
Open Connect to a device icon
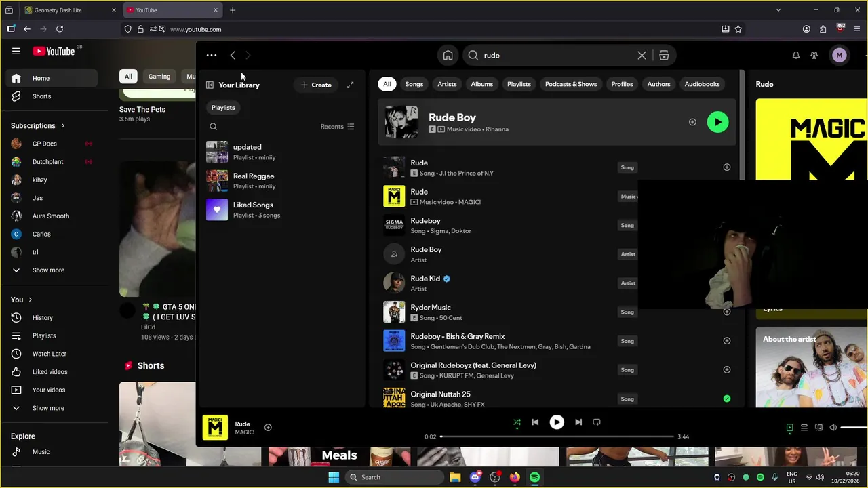[818, 428]
